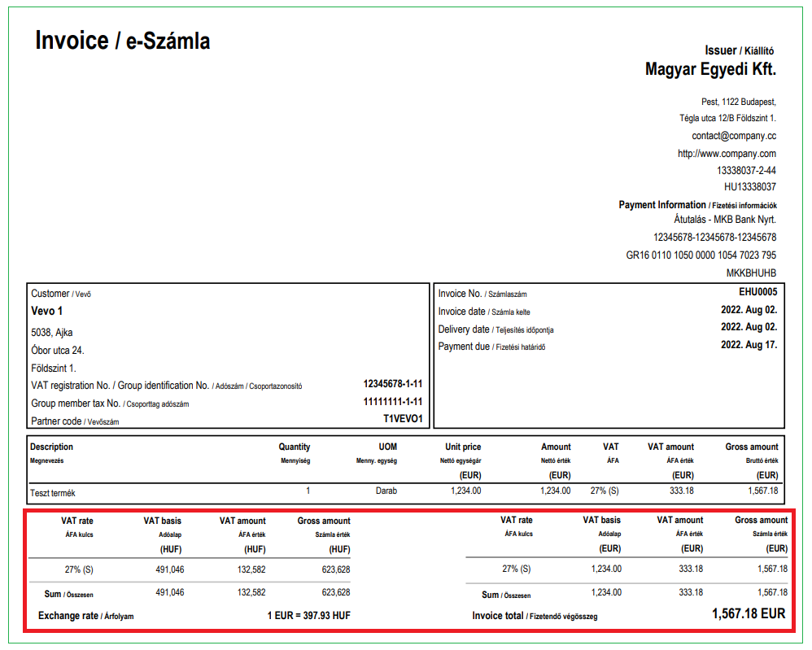Screen dimensions: 812x650
Task: Click the Invoice date label
Action: [484, 312]
